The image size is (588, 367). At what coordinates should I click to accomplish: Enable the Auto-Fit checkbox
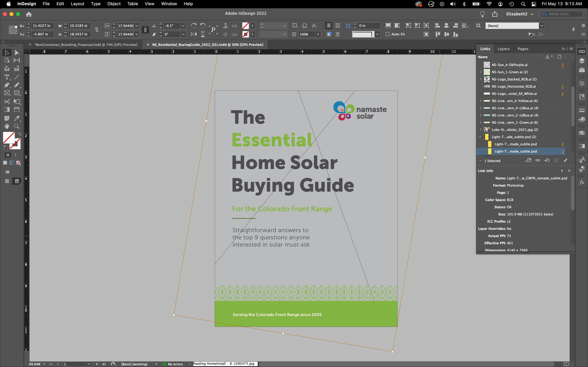point(388,34)
